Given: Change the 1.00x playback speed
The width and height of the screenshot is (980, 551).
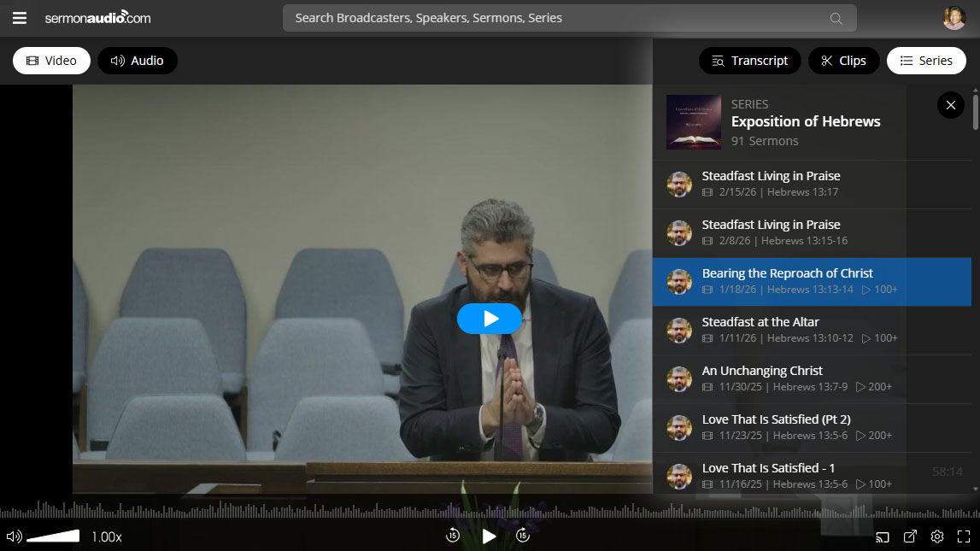Looking at the screenshot, I should 107,537.
